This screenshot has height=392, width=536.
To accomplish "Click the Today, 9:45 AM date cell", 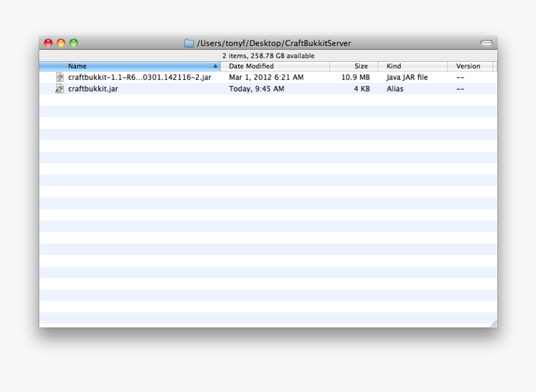I will point(256,89).
